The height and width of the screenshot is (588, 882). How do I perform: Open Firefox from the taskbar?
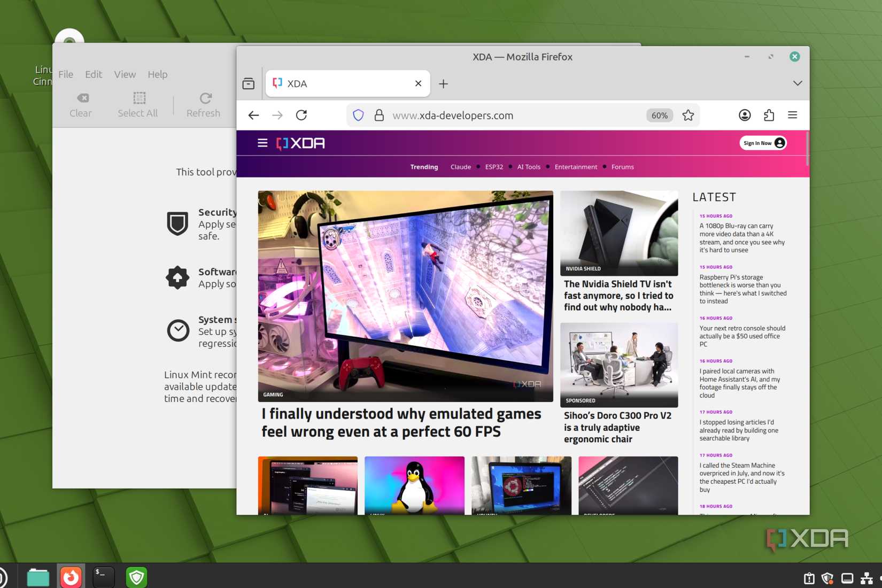71,577
